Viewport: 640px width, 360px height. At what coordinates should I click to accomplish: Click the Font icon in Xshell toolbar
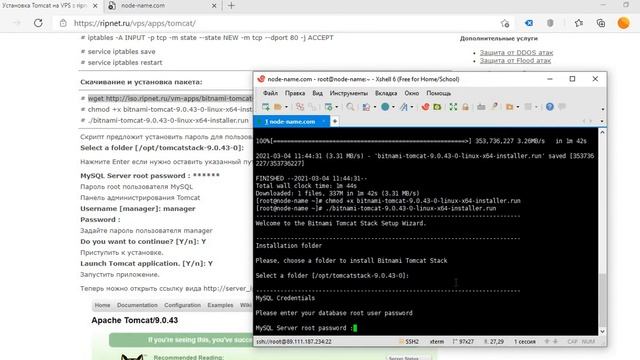[x=404, y=107]
